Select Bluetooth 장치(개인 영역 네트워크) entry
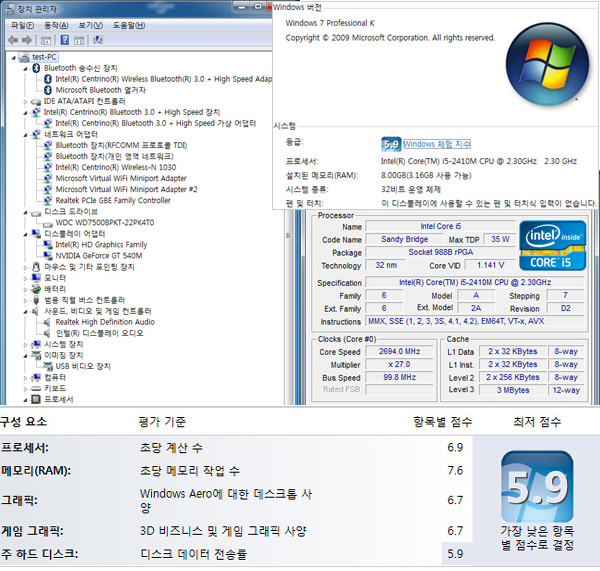Image resolution: width=600 pixels, height=571 pixels. (114, 156)
